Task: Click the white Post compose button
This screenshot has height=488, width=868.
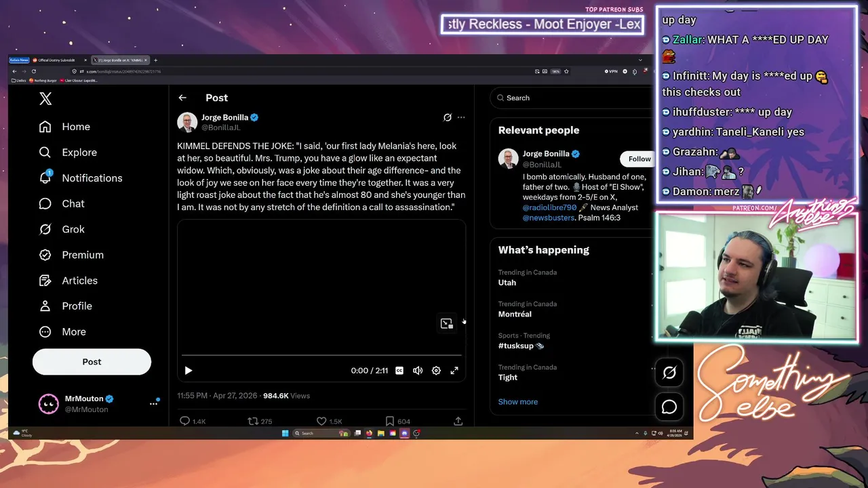Action: pyautogui.click(x=92, y=362)
